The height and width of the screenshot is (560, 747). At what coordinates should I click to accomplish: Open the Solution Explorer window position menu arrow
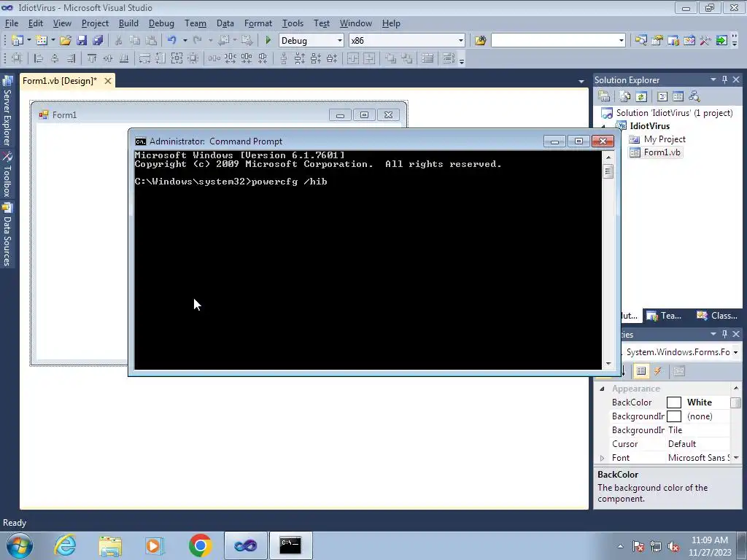713,79
